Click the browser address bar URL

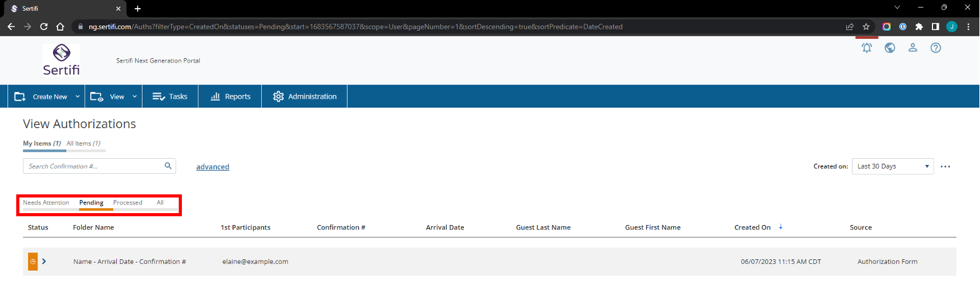coord(355,27)
